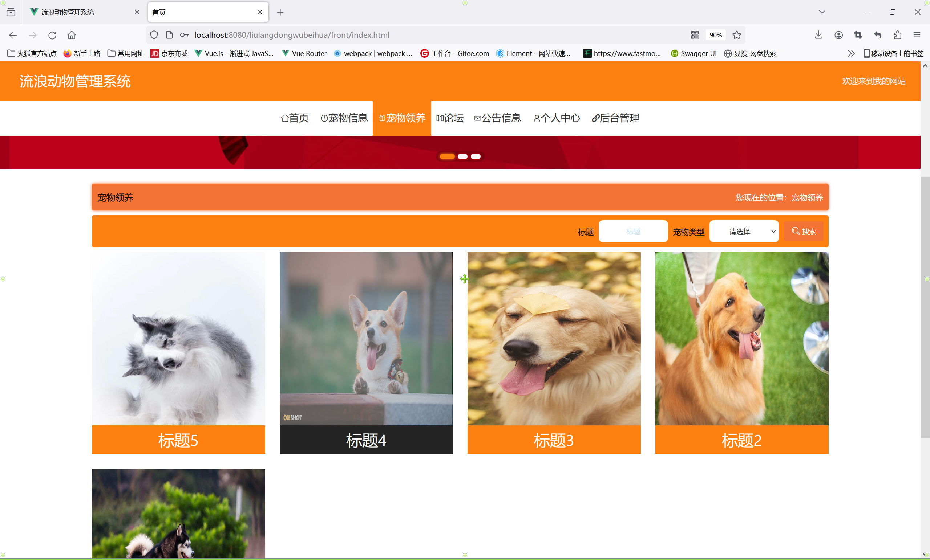Screen dimensions: 930x560
Task: Open the list all tabs dropdown arrow
Action: [822, 12]
